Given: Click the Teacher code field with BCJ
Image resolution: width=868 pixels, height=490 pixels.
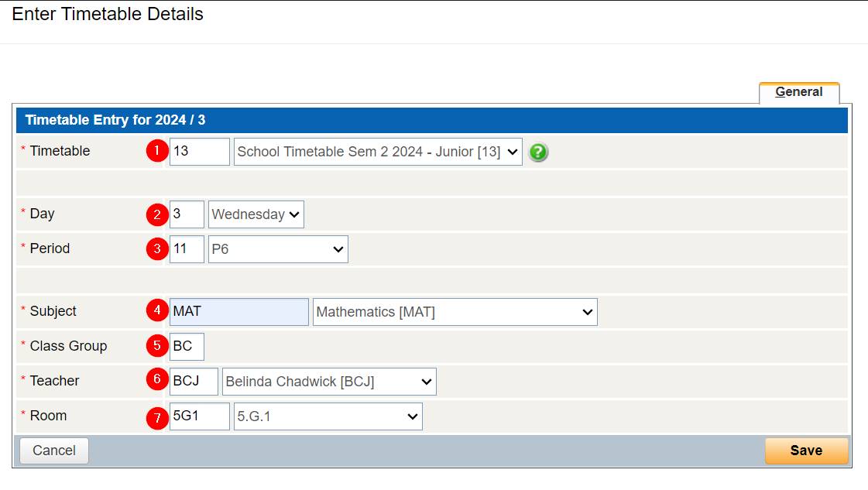Looking at the screenshot, I should tap(194, 382).
